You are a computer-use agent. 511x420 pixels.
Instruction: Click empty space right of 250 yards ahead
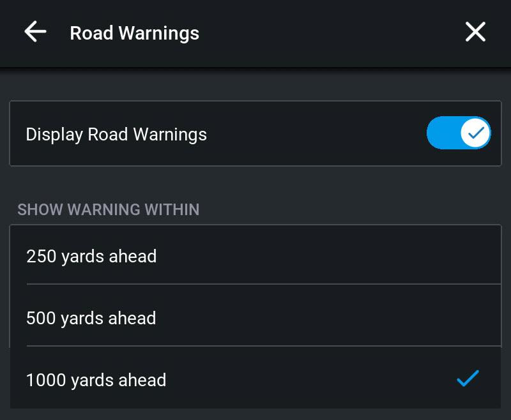pyautogui.click(x=319, y=256)
